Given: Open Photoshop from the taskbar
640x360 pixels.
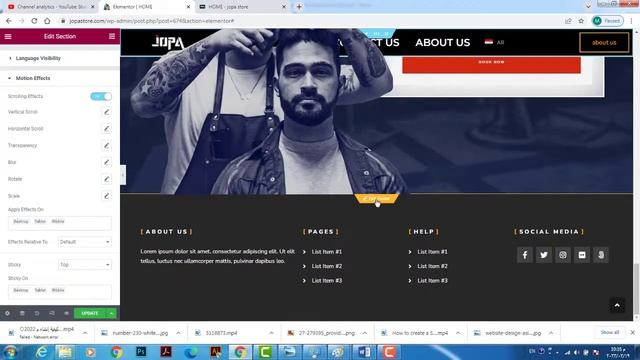Looking at the screenshot, I should coord(141,352).
